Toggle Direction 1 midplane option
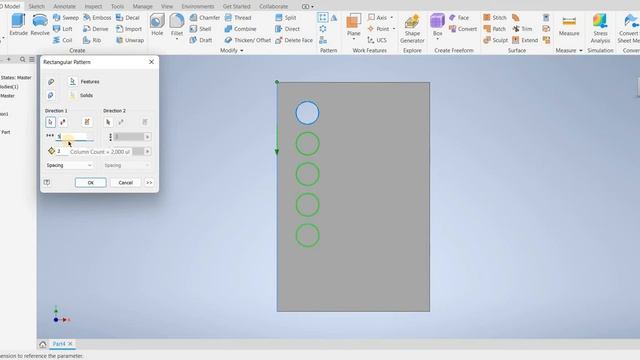640x360 pixels. tap(87, 122)
